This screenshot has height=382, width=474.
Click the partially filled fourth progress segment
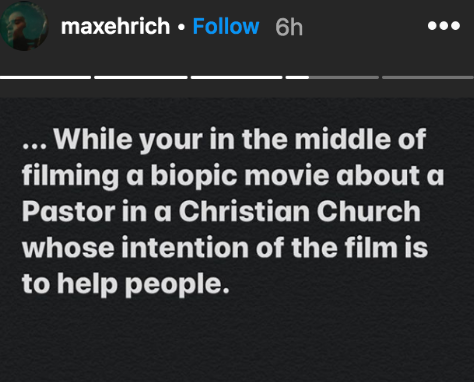click(332, 78)
